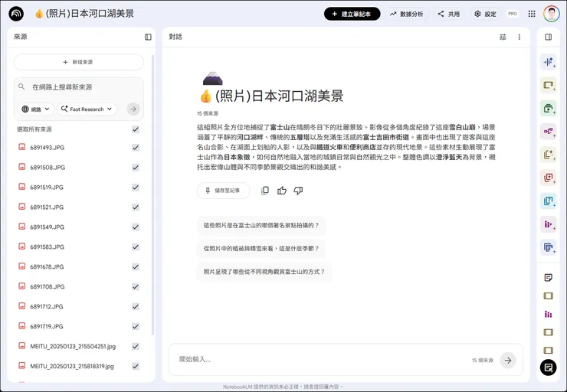Click the 對話 chat panel heading
Screen dimensions: 567x392
click(175, 37)
